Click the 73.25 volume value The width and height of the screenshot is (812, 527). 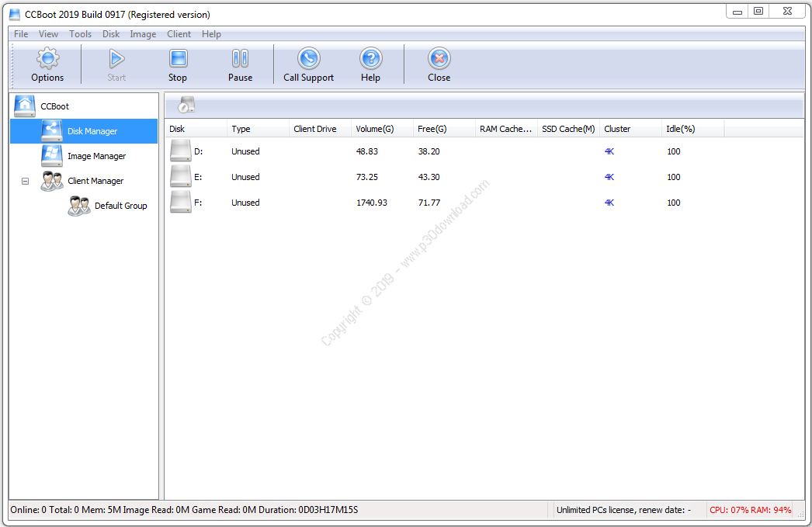click(x=367, y=177)
